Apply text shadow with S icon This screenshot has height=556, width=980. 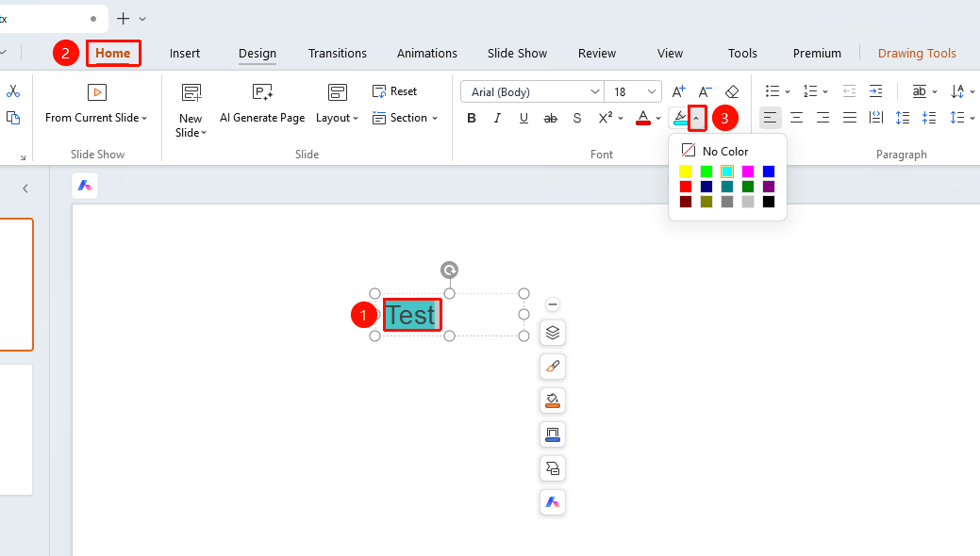577,118
